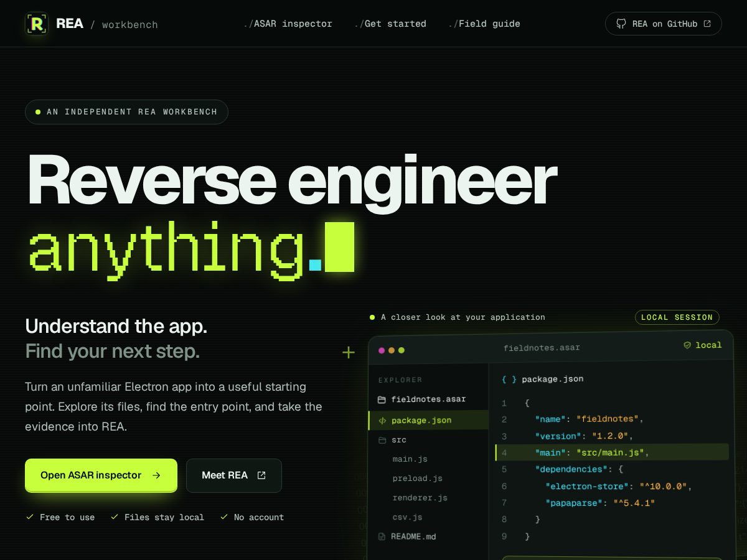Click "A closer look at your application" caption
This screenshot has height=560, width=747.
tap(463, 317)
